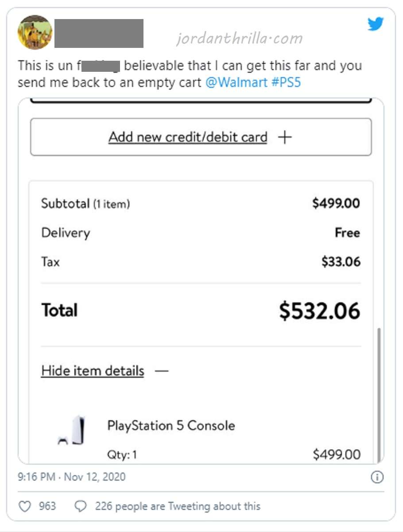Like the tweet with heart icon
This screenshot has width=403, height=532.
[x=25, y=506]
